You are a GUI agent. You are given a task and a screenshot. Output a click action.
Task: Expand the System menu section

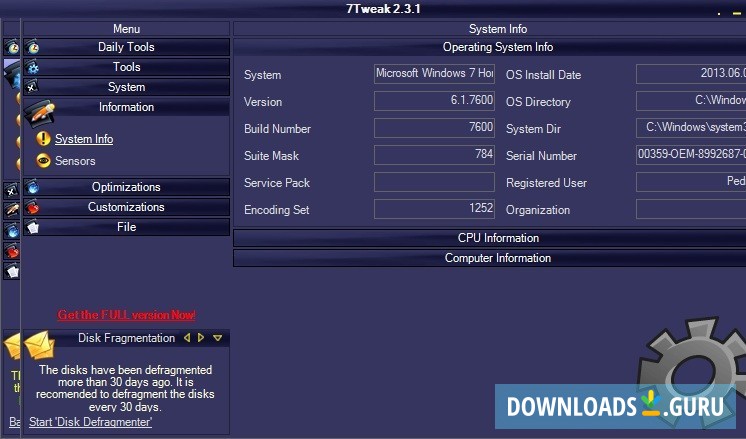[x=127, y=87]
